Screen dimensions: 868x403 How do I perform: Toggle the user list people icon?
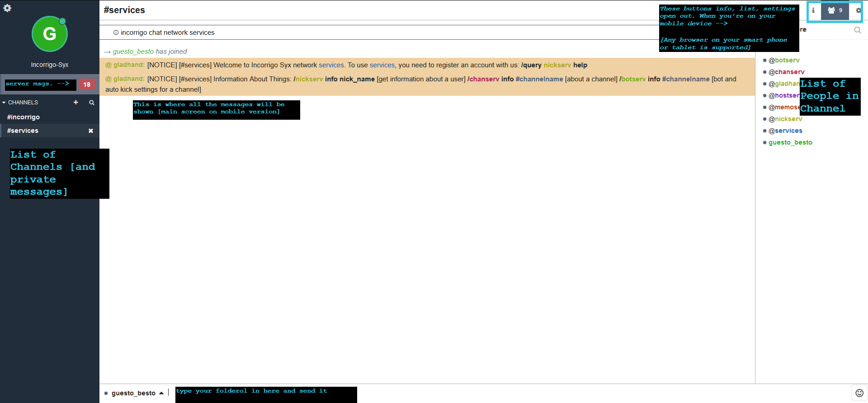[835, 10]
